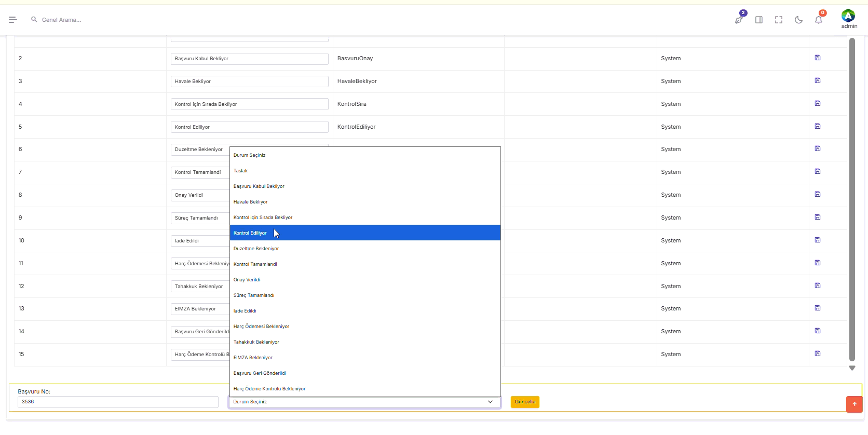868x435 pixels.
Task: Click save icon for row 13
Action: (818, 308)
